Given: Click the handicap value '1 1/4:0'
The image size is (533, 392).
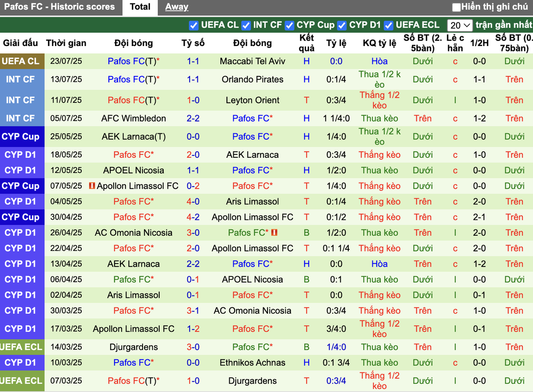Looking at the screenshot, I should (x=336, y=118).
